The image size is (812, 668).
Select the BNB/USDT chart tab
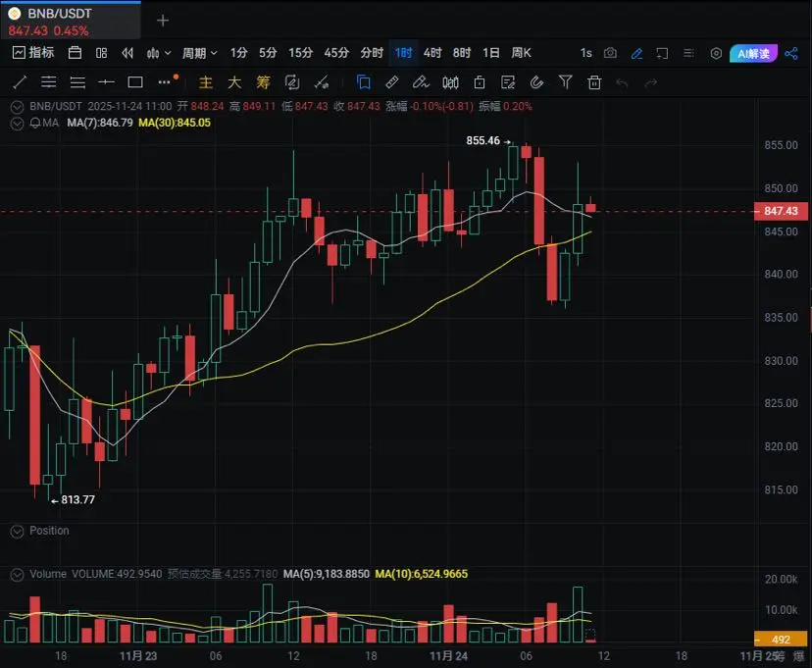[x=70, y=21]
